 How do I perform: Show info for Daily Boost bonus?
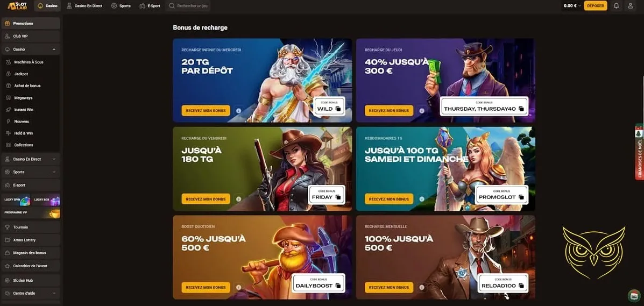pos(238,287)
